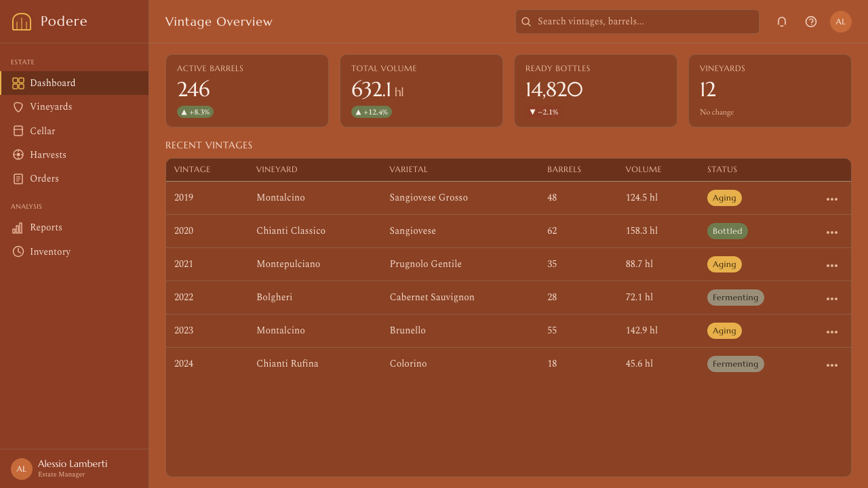Click the 124.5 hl volume value
Image resolution: width=868 pixels, height=488 pixels.
(x=642, y=198)
